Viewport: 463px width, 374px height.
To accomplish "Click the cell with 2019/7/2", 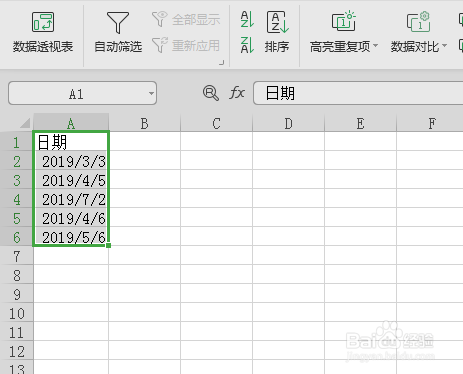I will pyautogui.click(x=71, y=199).
